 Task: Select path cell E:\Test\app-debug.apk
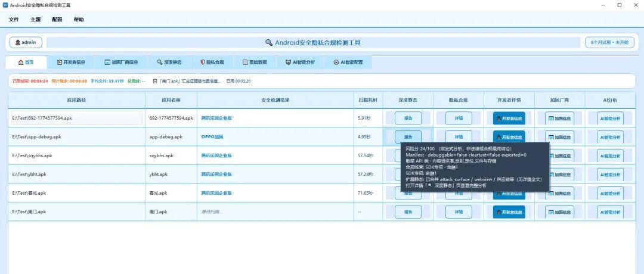[76, 137]
